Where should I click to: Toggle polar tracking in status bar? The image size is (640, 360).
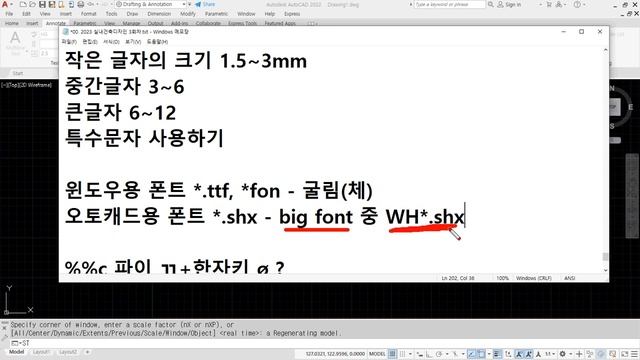pyautogui.click(x=439, y=354)
